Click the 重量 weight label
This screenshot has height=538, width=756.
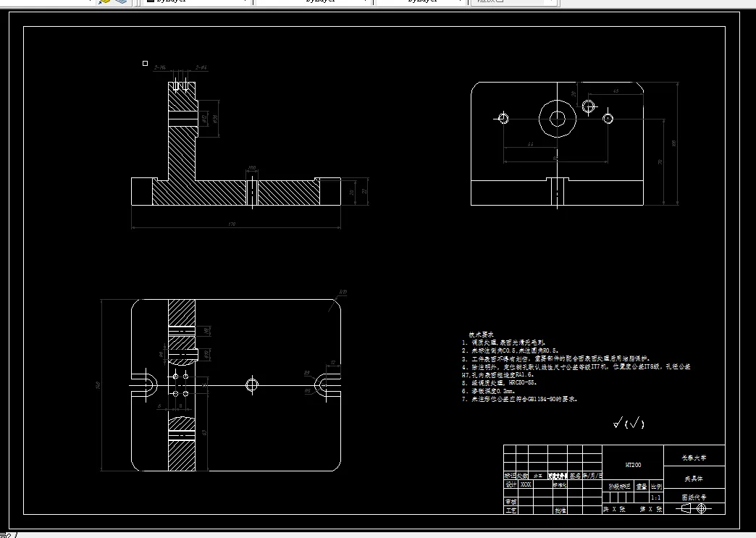point(642,487)
